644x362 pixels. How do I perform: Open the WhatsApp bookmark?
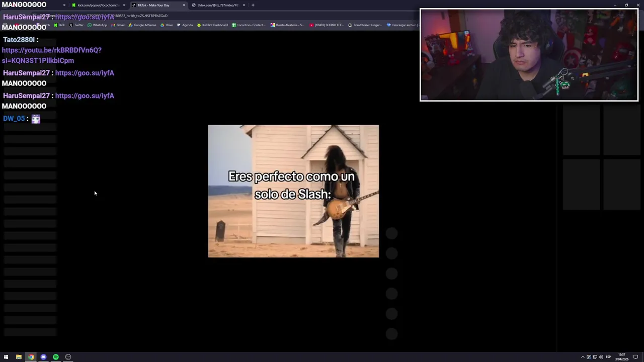(97, 25)
